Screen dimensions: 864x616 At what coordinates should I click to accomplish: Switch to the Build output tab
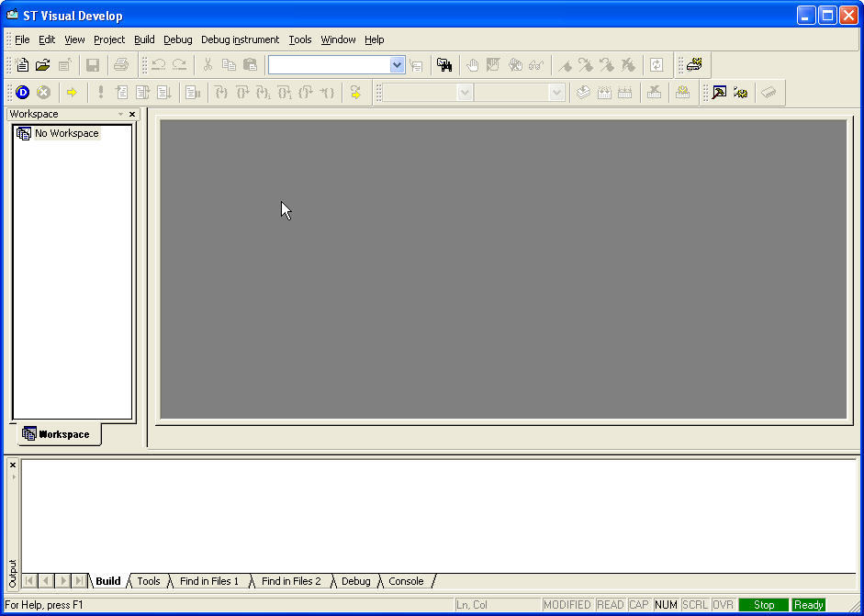click(x=108, y=581)
